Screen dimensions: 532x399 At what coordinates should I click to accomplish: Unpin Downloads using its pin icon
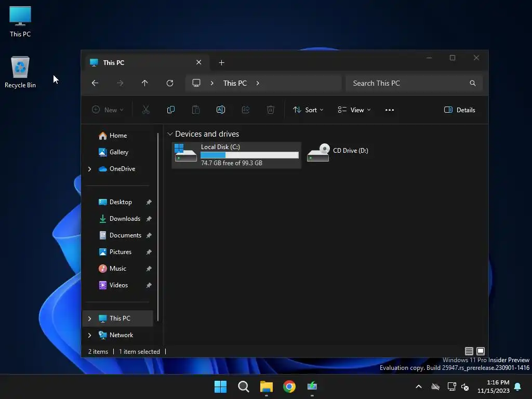(x=149, y=219)
